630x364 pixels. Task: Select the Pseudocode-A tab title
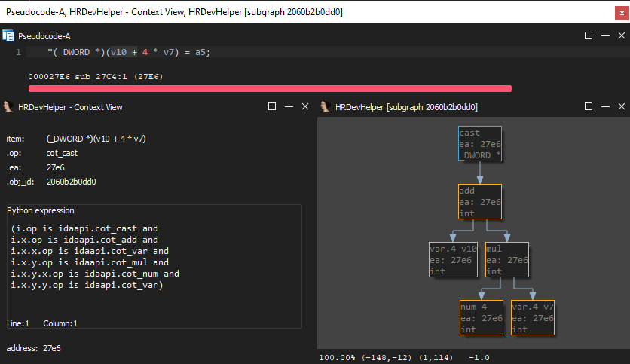tap(44, 35)
